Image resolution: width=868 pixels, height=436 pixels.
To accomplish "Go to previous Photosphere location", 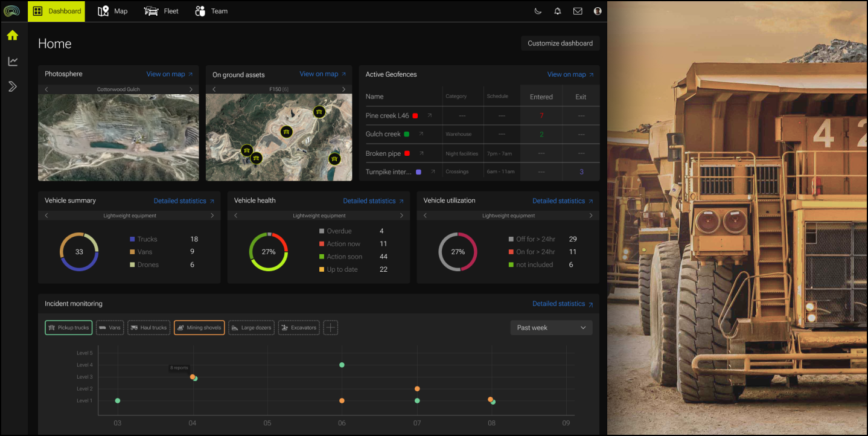I will 46,89.
